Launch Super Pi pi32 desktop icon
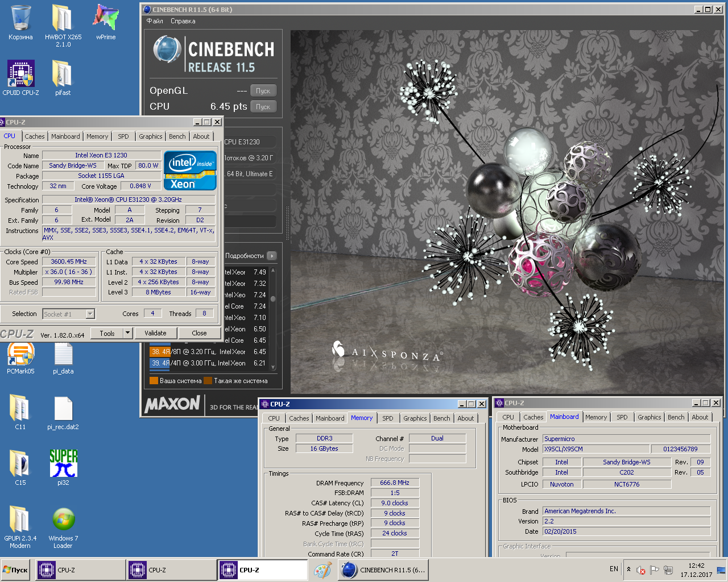Image resolution: width=728 pixels, height=582 pixels. pos(63,468)
